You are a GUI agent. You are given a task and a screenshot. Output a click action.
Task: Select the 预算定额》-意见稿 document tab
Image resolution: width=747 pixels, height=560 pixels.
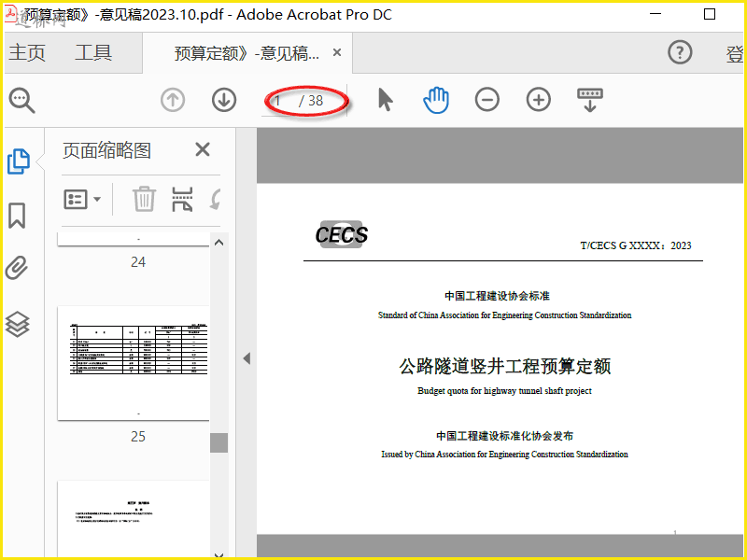(x=247, y=53)
